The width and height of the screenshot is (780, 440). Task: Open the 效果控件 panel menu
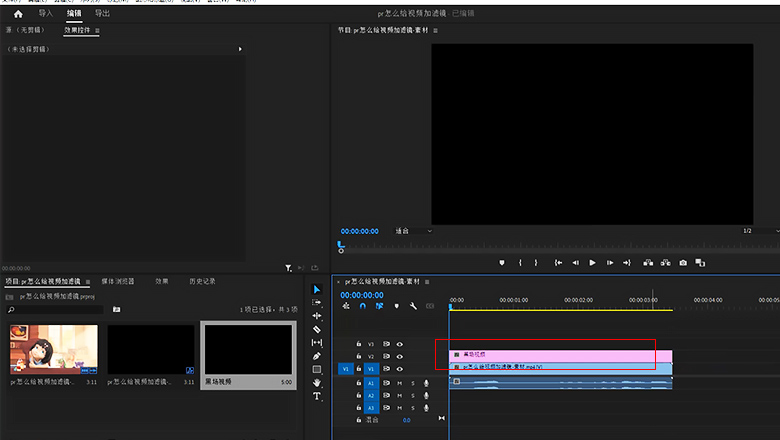click(97, 31)
